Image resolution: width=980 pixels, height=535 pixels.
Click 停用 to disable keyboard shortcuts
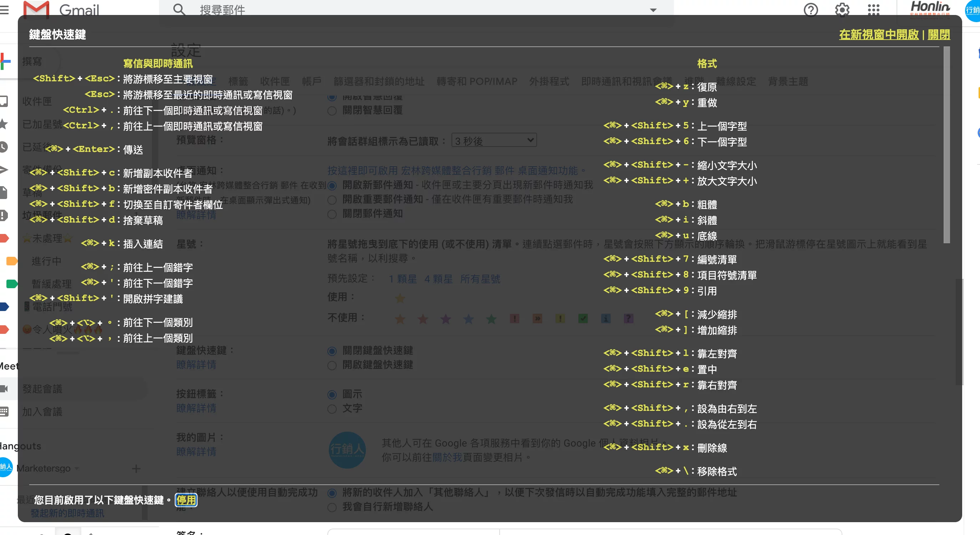186,500
